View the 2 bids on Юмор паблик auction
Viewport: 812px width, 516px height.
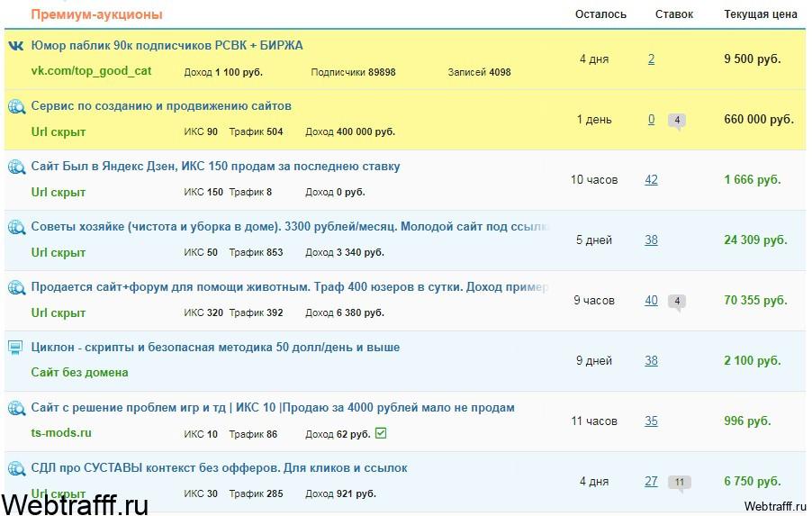pos(651,59)
